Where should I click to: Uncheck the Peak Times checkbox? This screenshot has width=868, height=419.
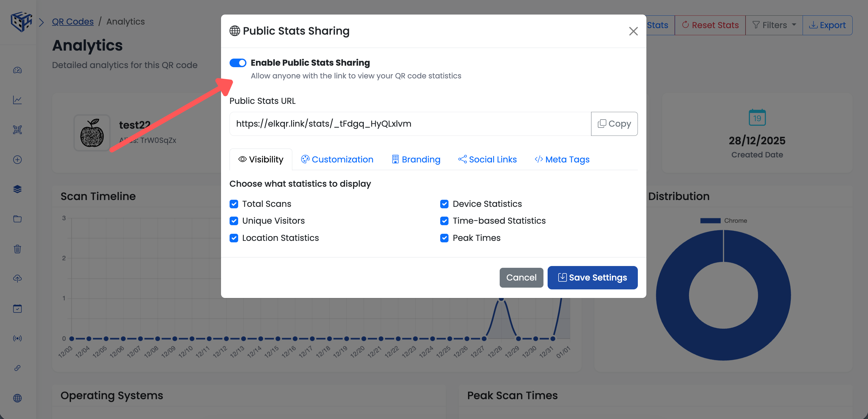(x=444, y=238)
